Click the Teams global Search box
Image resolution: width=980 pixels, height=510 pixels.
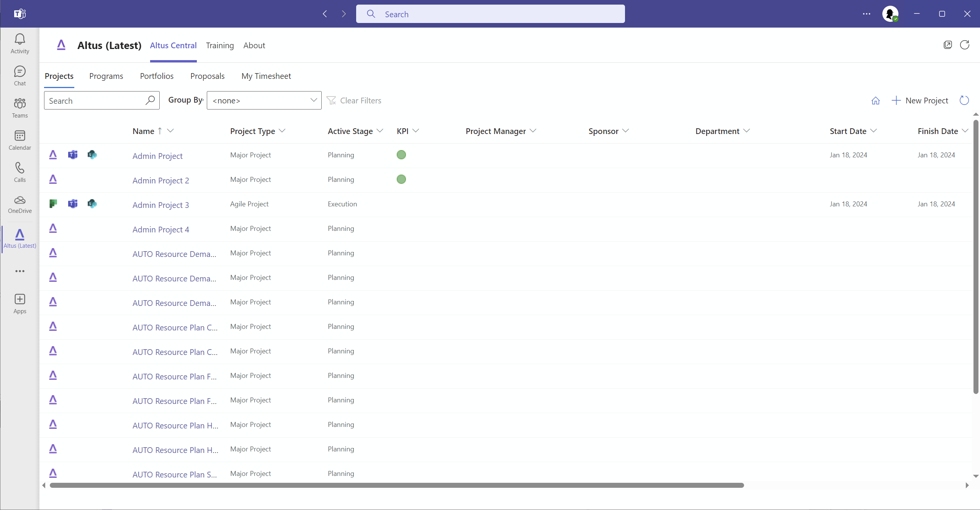point(491,14)
